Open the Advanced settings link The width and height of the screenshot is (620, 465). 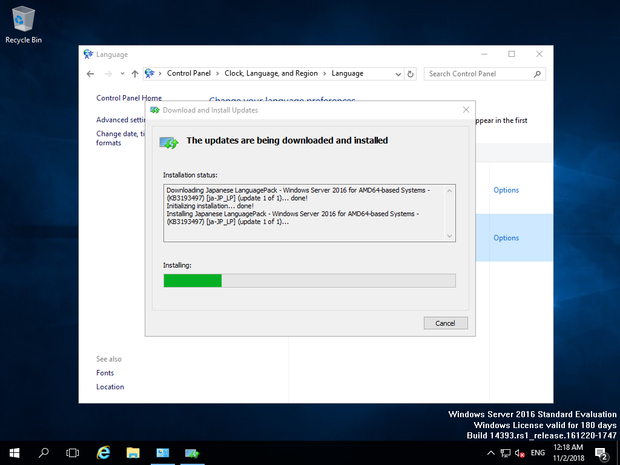point(121,120)
